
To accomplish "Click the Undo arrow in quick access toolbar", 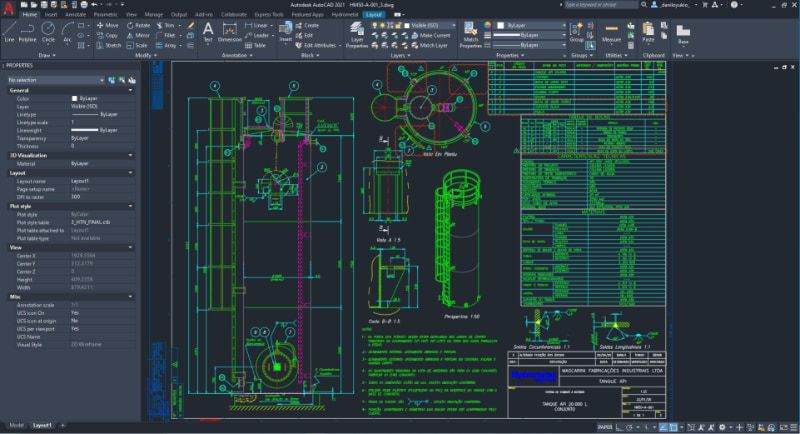I will point(94,5).
